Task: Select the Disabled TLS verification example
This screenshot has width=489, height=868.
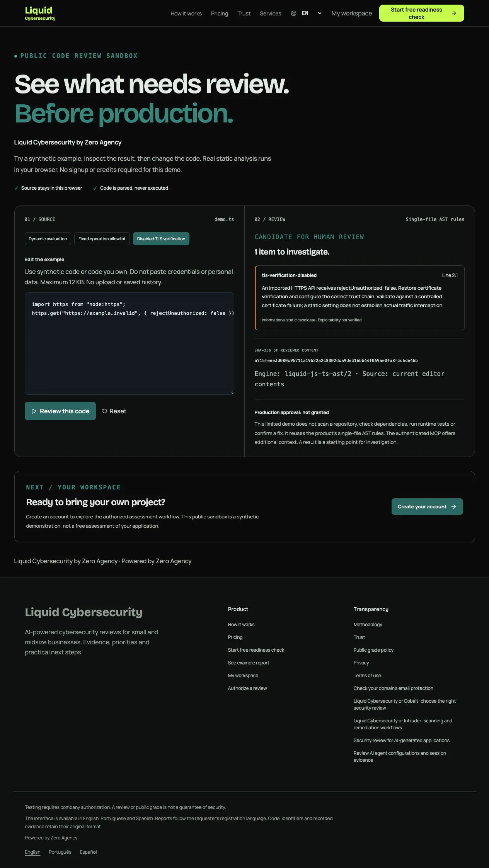Action: (x=161, y=239)
